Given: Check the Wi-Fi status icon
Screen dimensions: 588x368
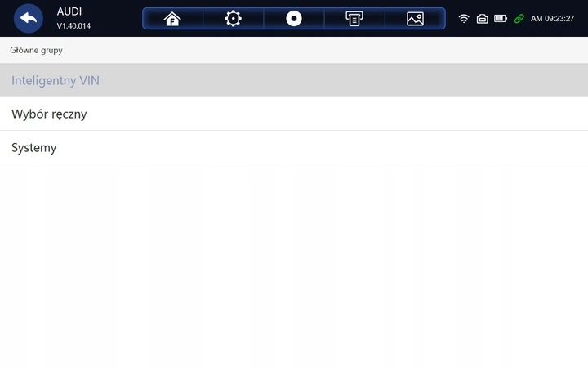Looking at the screenshot, I should pyautogui.click(x=464, y=18).
